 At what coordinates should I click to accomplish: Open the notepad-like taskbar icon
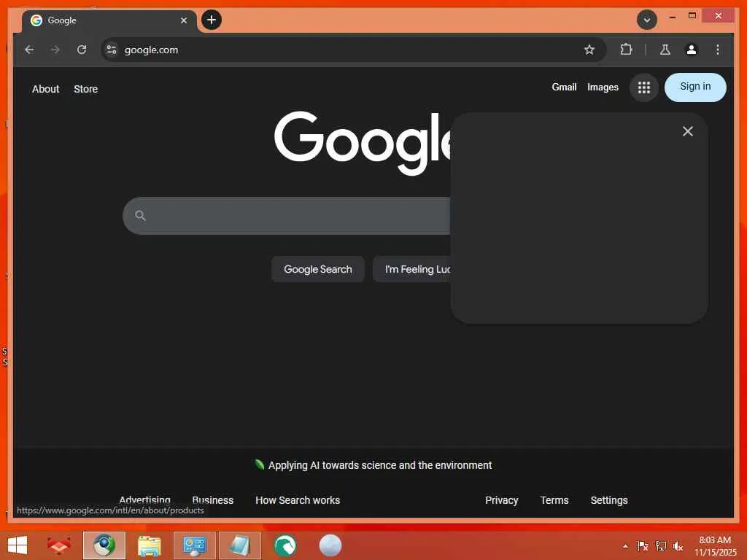click(x=239, y=545)
